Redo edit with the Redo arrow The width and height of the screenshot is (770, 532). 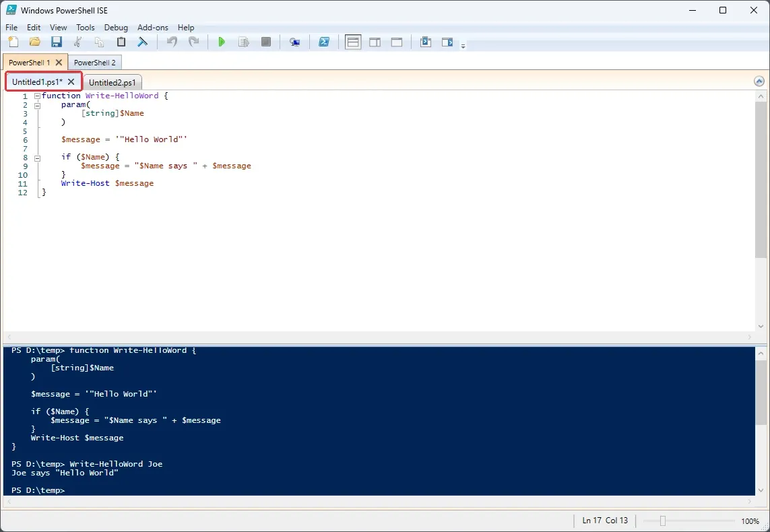click(193, 42)
